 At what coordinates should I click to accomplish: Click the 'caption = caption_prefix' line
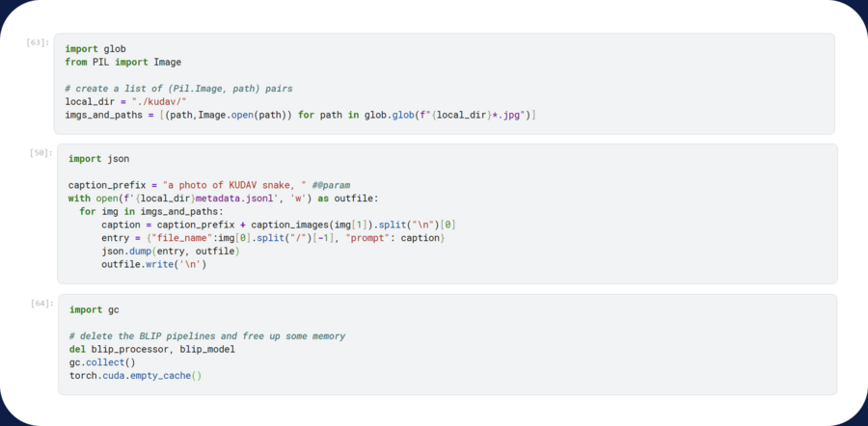[278, 225]
